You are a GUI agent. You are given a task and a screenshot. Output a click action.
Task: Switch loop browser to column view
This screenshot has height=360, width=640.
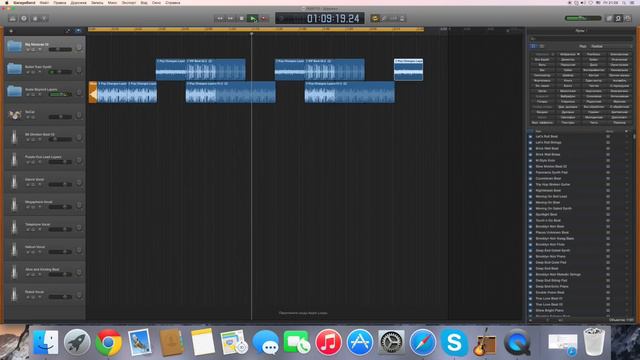tap(542, 46)
